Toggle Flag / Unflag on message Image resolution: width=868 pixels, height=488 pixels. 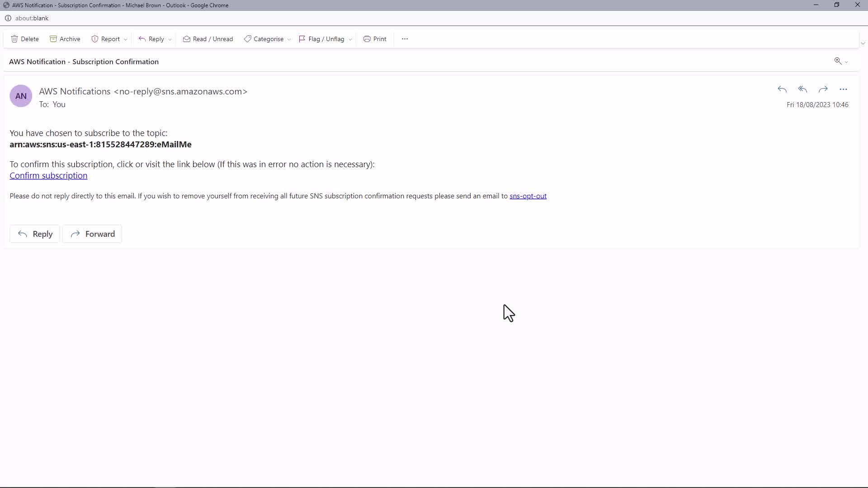click(321, 39)
